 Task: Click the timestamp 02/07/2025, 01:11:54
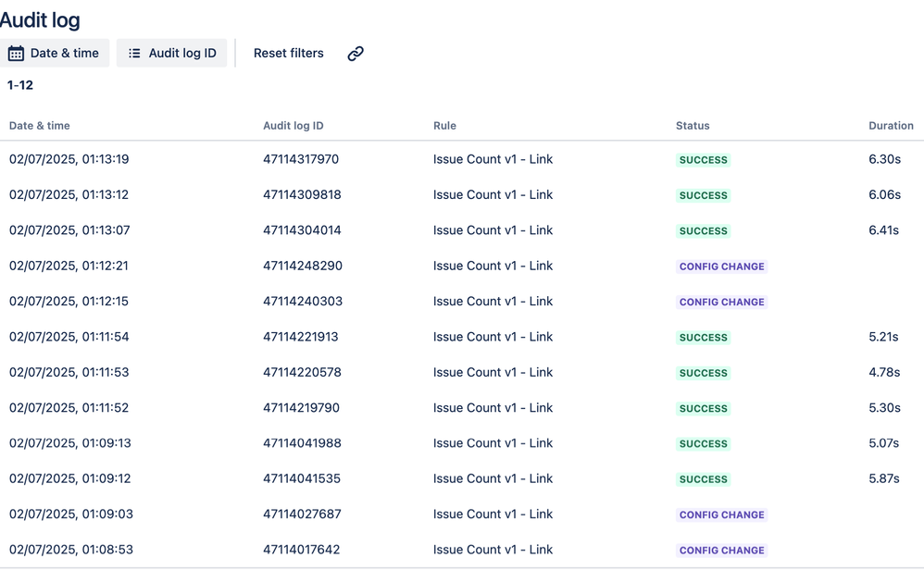(x=69, y=337)
